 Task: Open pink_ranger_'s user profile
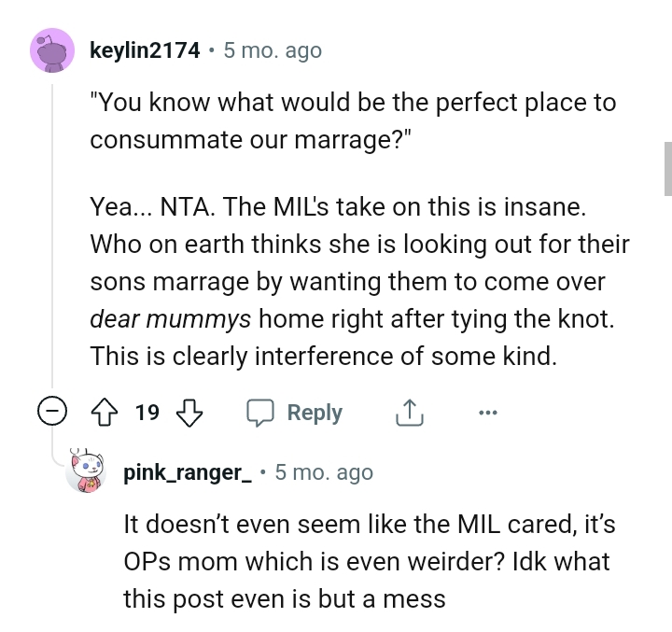pos(188,472)
